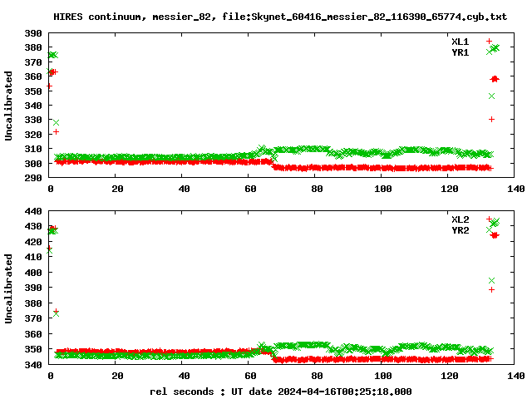Click the YR1 legend label

point(460,52)
